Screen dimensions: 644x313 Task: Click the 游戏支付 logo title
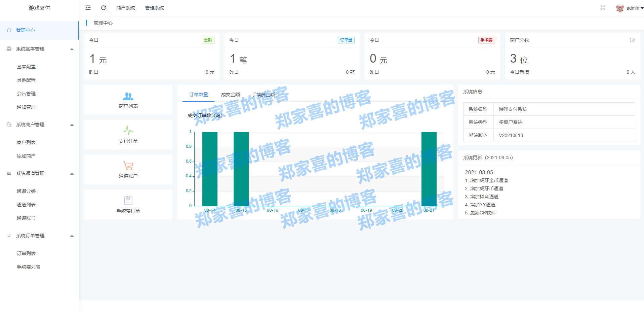[x=39, y=8]
